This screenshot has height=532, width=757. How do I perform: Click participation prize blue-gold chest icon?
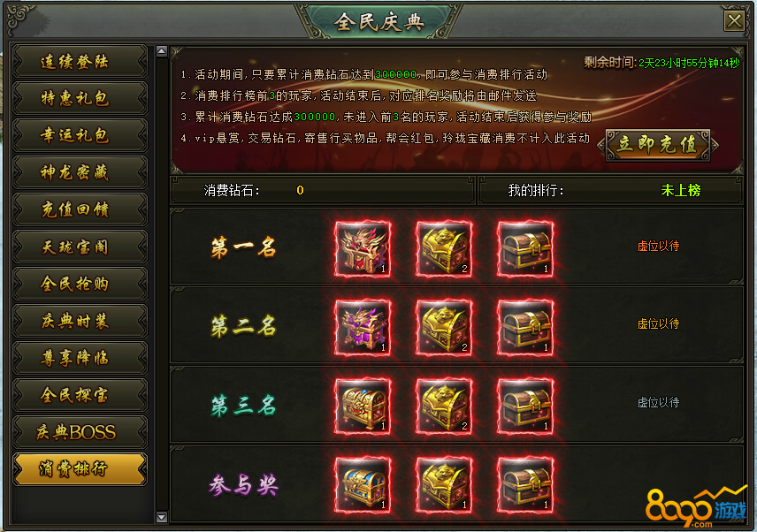click(363, 485)
